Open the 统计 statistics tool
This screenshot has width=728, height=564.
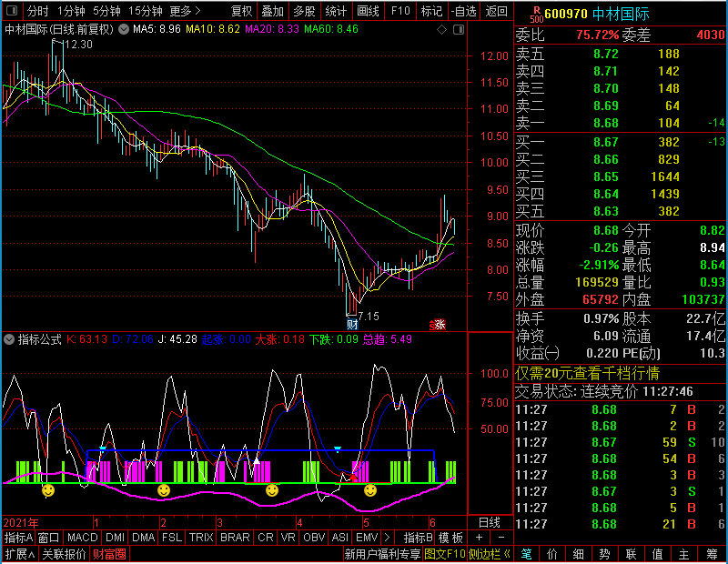(336, 11)
